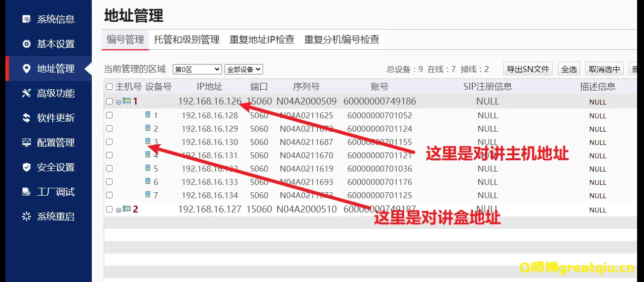The height and width of the screenshot is (282, 644).
Task: Click the 工厂调试 icon in sidebar
Action: click(x=27, y=192)
